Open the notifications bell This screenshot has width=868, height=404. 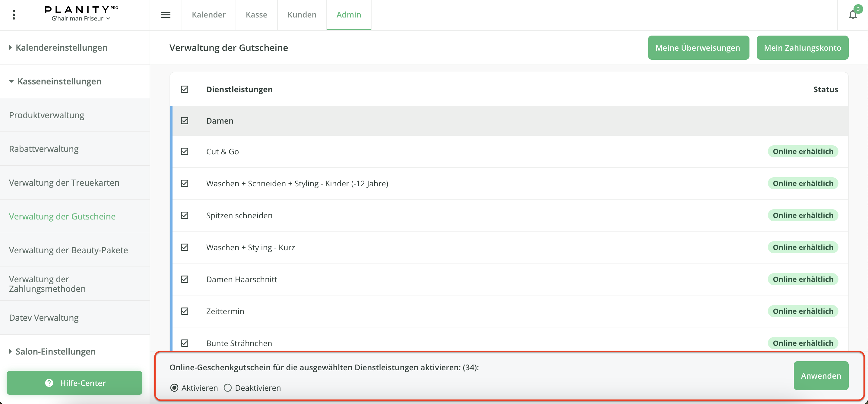click(853, 15)
